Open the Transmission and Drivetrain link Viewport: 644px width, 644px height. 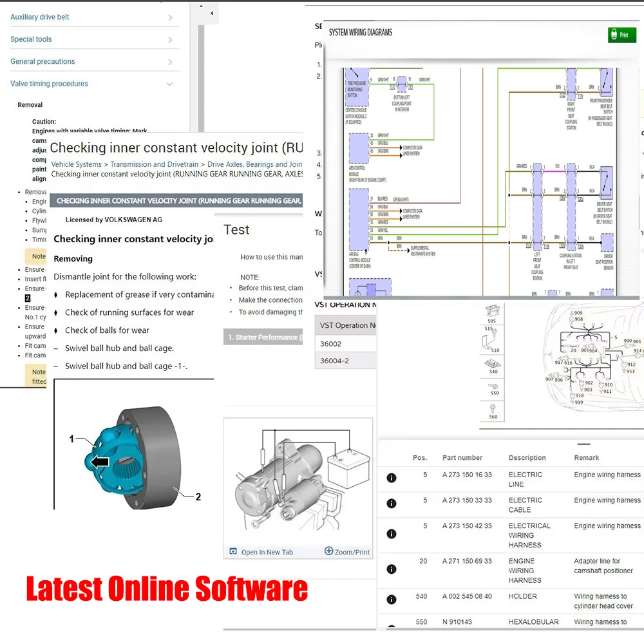click(155, 164)
